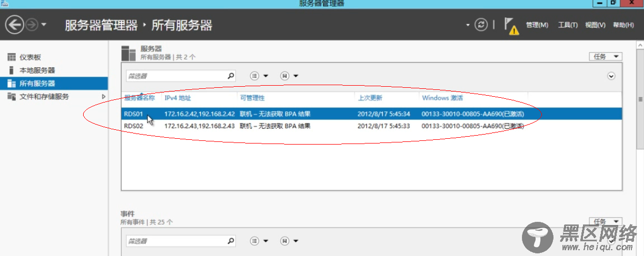Expand the servers filter criteria chevron

611,76
